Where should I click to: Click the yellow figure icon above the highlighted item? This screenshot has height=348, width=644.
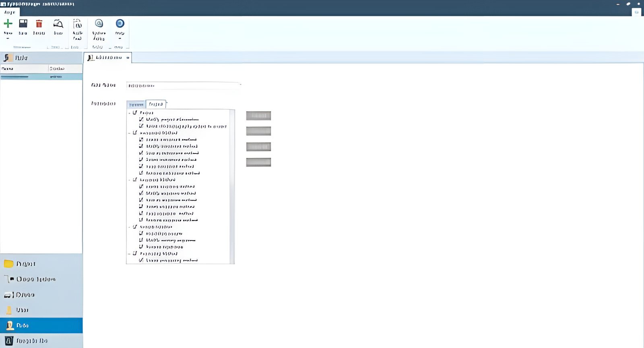[x=9, y=310]
